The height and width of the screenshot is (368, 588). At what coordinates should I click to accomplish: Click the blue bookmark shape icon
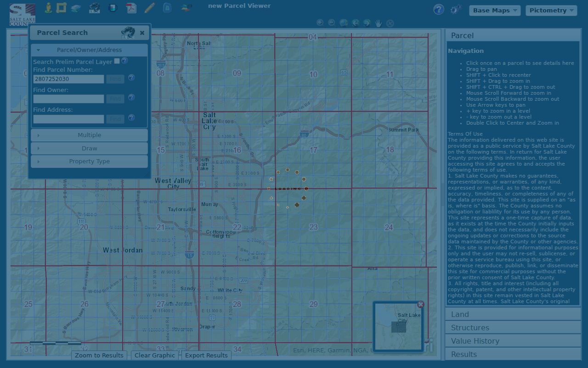pos(167,8)
